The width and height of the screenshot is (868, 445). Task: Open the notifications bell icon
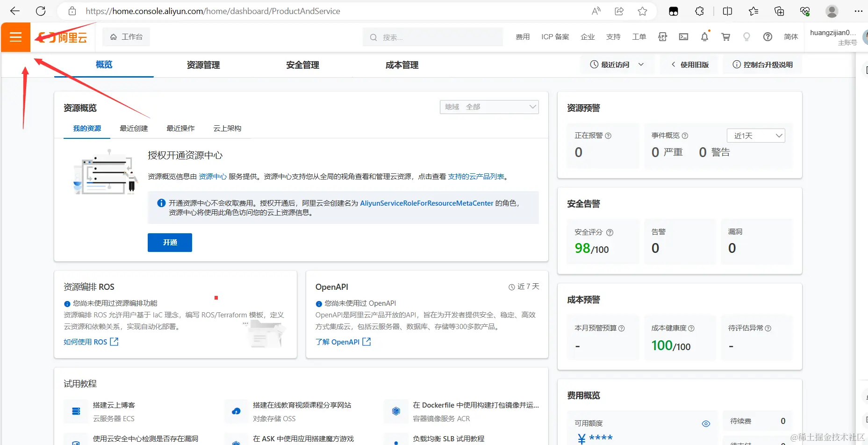pyautogui.click(x=705, y=37)
